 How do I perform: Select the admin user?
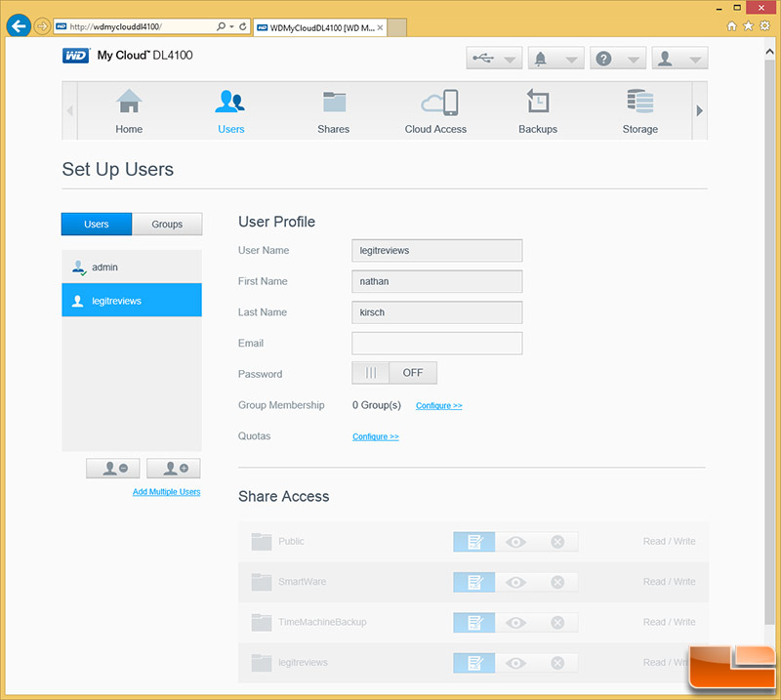pyautogui.click(x=132, y=268)
